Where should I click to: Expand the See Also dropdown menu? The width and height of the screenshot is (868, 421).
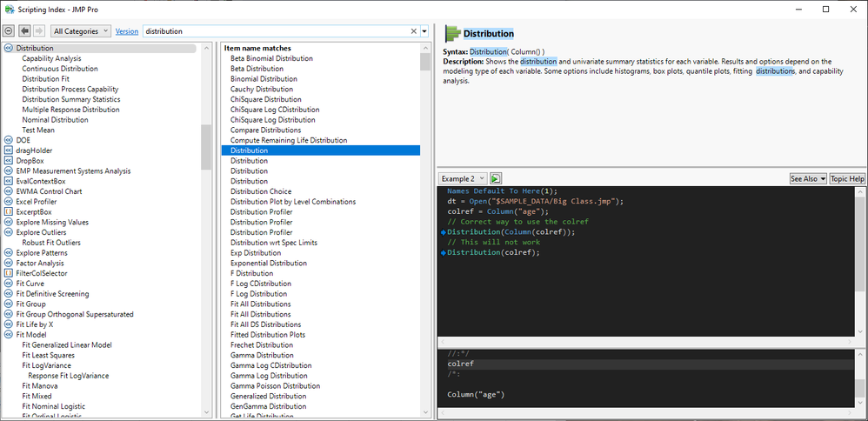click(807, 178)
